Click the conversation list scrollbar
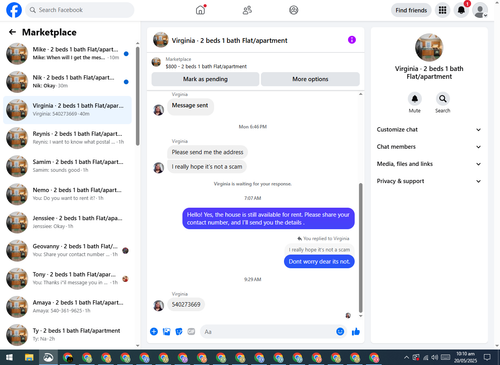 coord(138,96)
